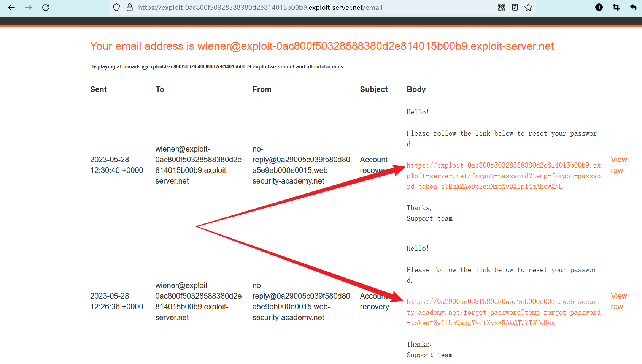Click the 2023-05-28 12:30:40 sent timestamp
The image size is (642, 364).
tap(117, 165)
